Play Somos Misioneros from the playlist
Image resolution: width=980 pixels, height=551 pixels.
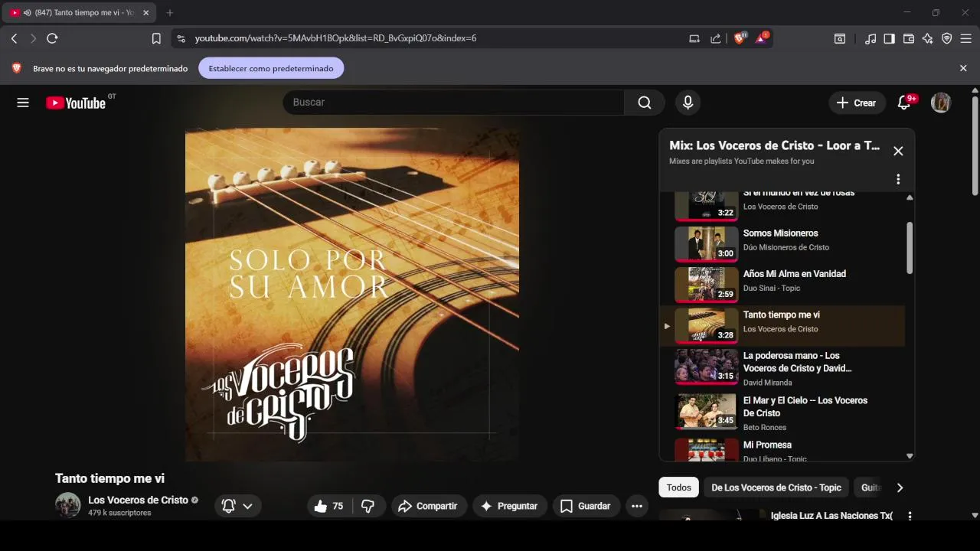click(782, 243)
